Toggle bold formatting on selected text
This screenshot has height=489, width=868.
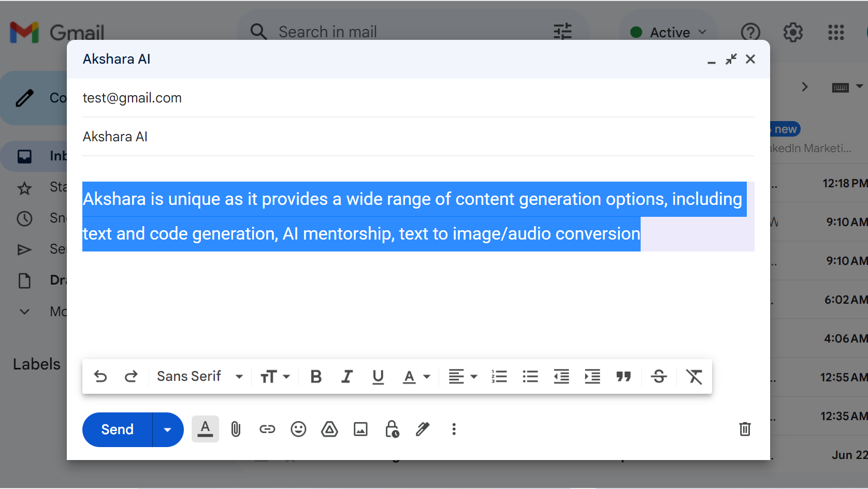pos(316,377)
